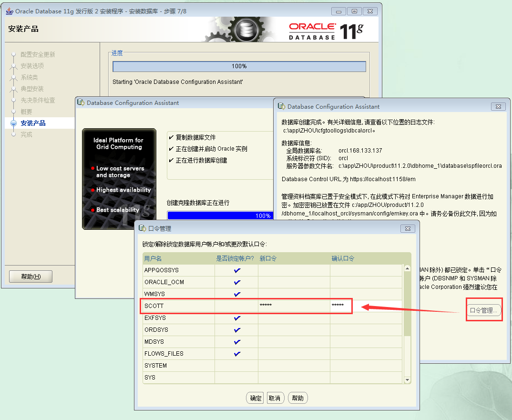Minimize the Oracle installer window

click(338, 11)
